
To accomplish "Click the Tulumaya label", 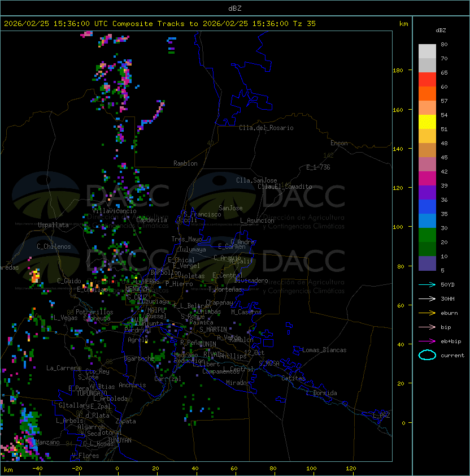I will click(193, 249).
